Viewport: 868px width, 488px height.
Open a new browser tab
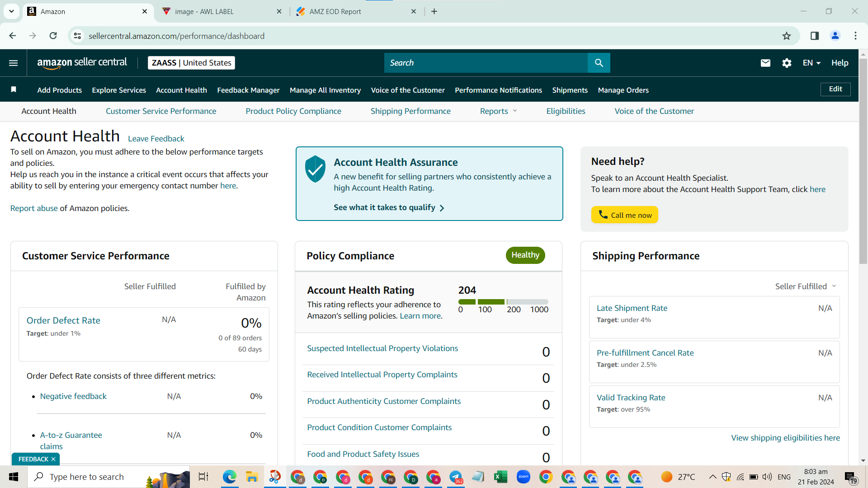coord(434,11)
